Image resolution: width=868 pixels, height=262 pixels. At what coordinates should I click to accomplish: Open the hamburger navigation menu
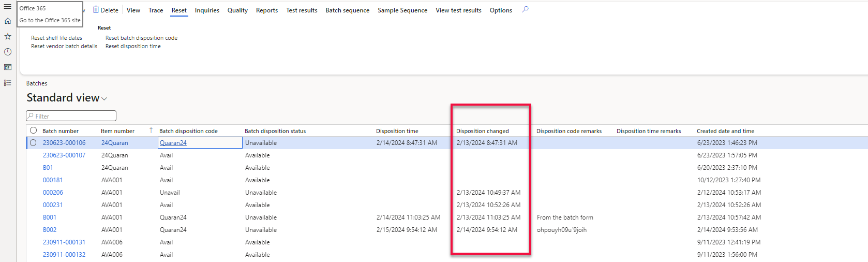click(x=7, y=7)
